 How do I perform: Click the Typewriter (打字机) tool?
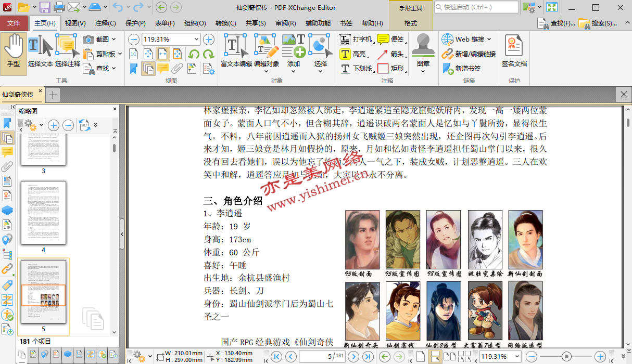point(356,39)
